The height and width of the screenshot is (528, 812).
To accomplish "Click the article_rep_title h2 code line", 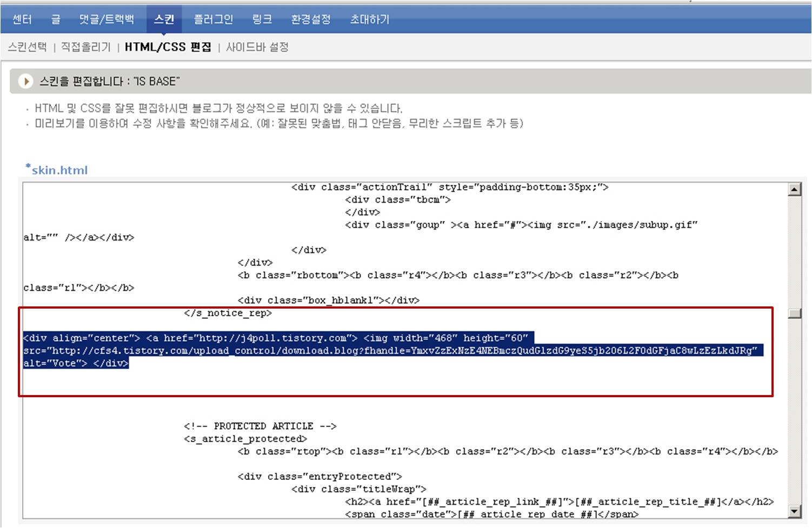I will tap(560, 502).
